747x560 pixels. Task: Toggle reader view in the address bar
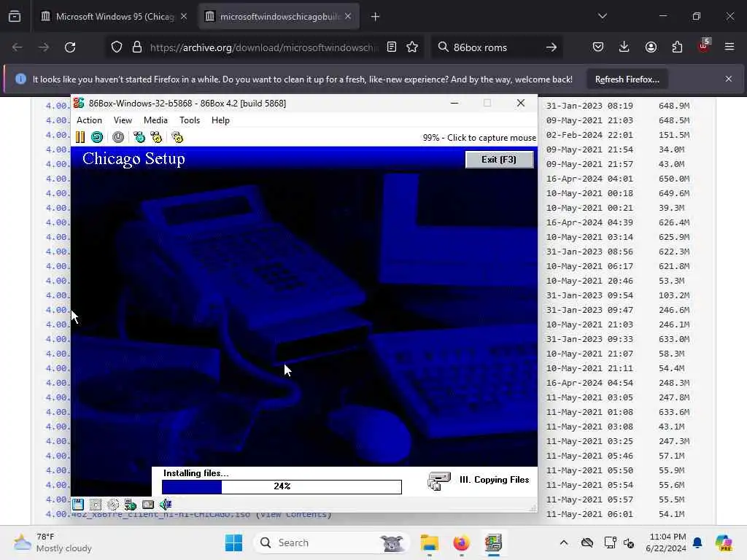coord(392,47)
